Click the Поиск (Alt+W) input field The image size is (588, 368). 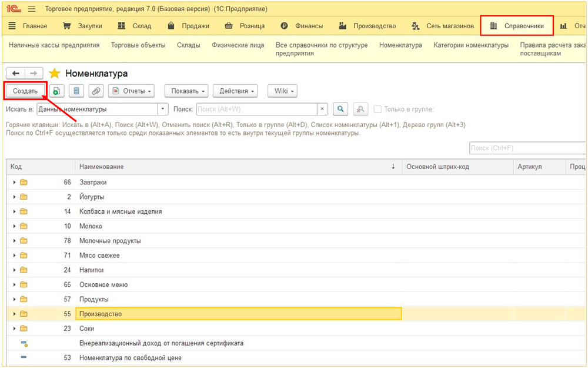256,109
